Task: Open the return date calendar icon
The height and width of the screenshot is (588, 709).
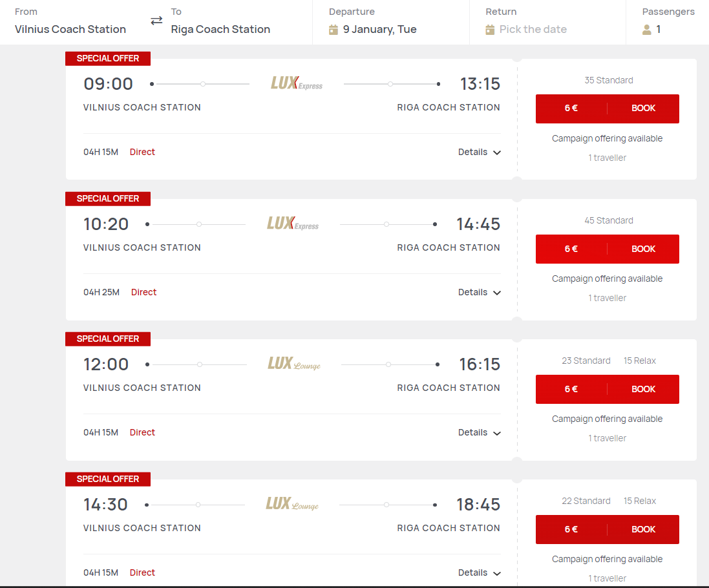Action: 490,30
